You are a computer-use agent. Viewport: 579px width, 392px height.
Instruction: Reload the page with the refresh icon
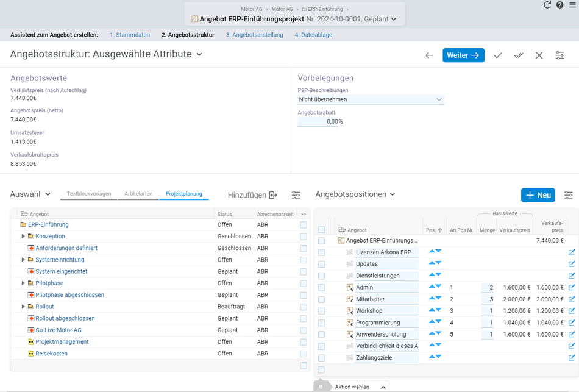tap(547, 5)
